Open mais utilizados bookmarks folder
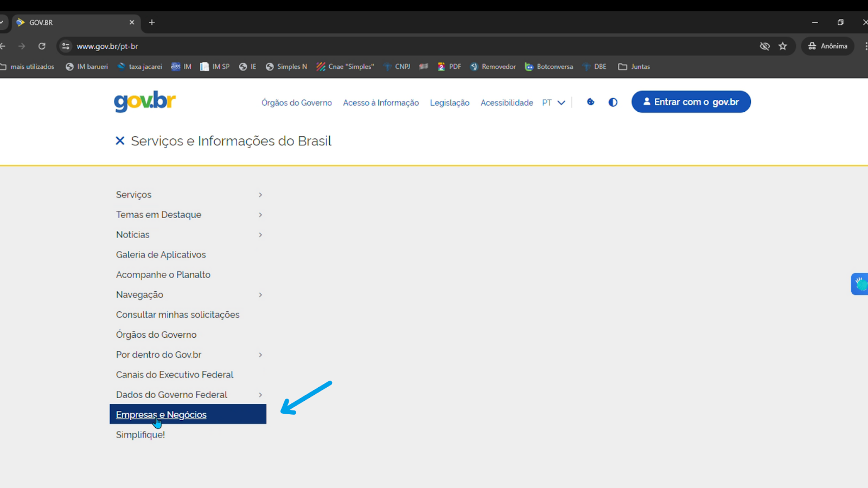 click(27, 67)
